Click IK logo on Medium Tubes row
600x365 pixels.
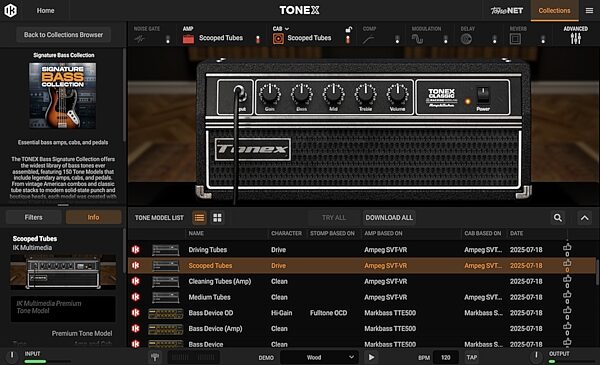(135, 297)
